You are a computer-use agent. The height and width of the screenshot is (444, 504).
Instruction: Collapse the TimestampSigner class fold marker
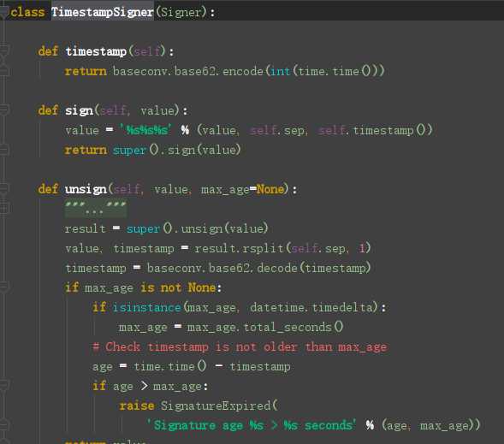pos(4,12)
